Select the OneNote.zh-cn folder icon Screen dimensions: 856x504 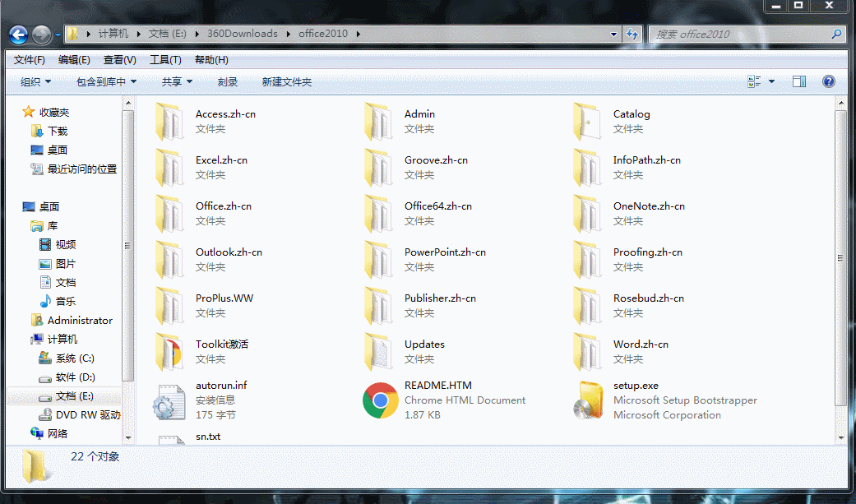pyautogui.click(x=587, y=214)
